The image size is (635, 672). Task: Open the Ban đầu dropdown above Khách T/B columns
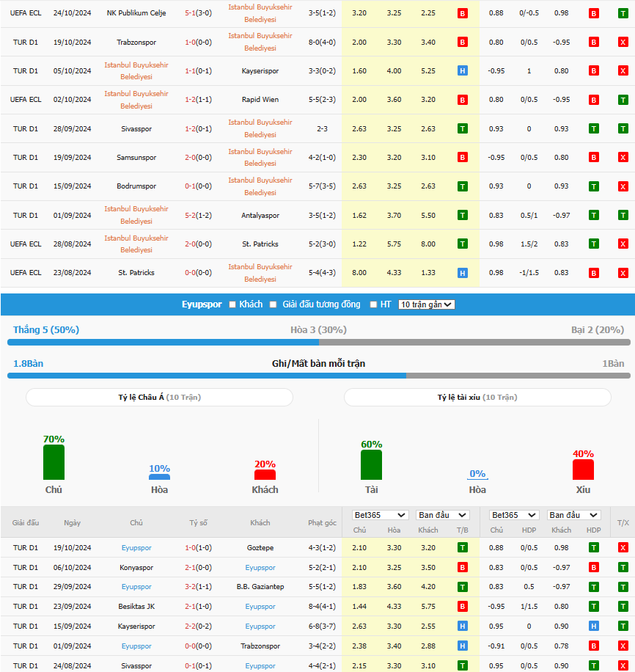click(x=443, y=515)
